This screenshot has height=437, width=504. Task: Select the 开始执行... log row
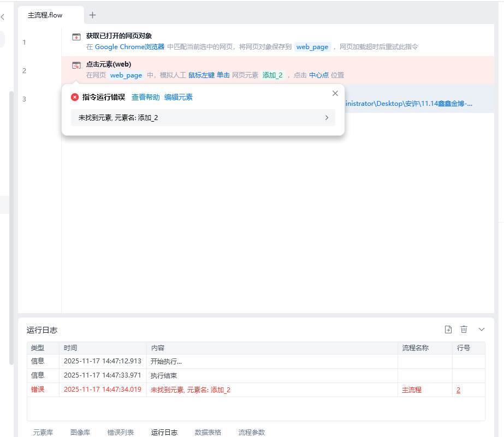[x=256, y=362]
